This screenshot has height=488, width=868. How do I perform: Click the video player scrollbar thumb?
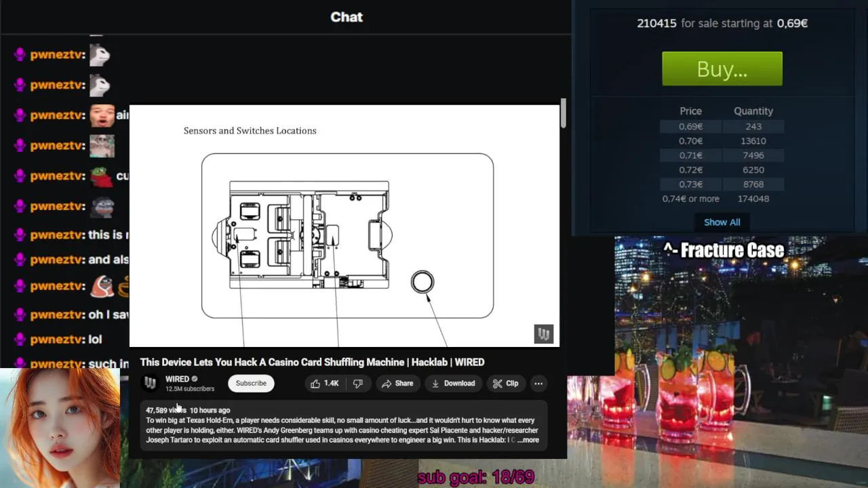[563, 113]
